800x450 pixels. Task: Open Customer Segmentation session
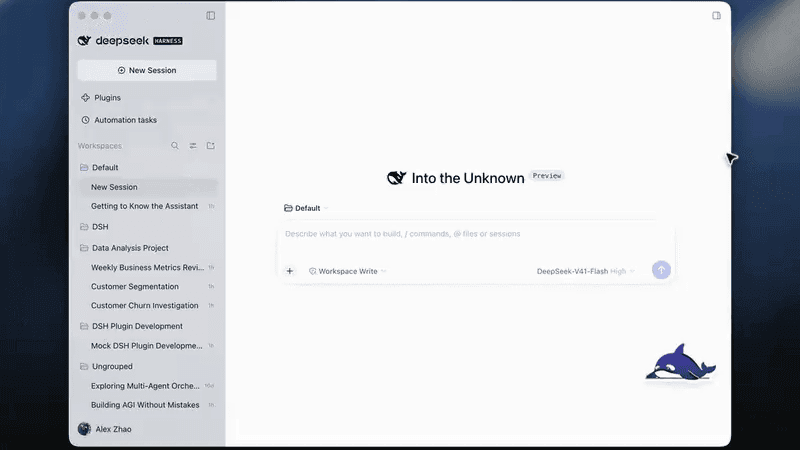pyautogui.click(x=148, y=286)
